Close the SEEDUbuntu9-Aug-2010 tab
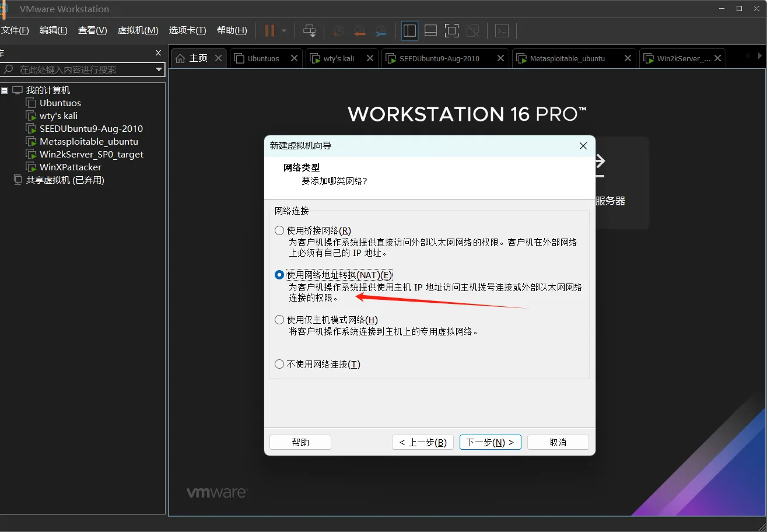 (500, 58)
